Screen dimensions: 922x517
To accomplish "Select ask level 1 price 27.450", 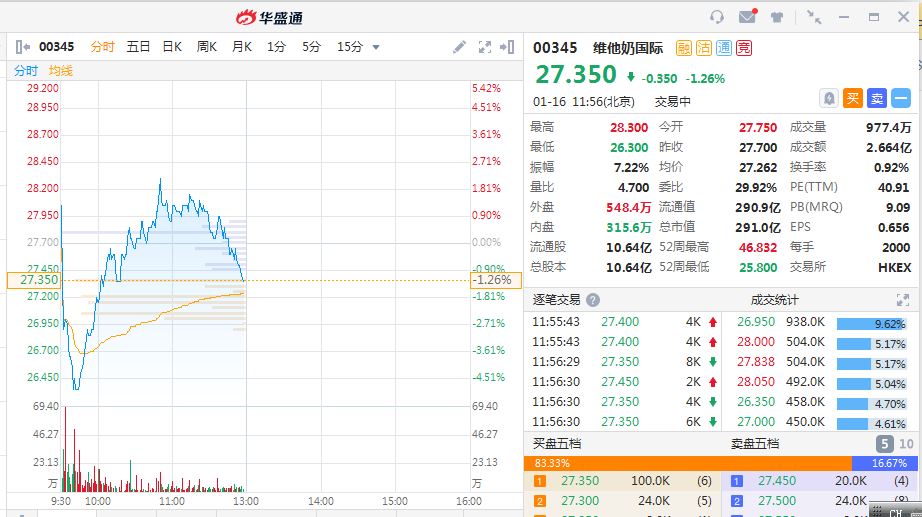I will point(777,481).
